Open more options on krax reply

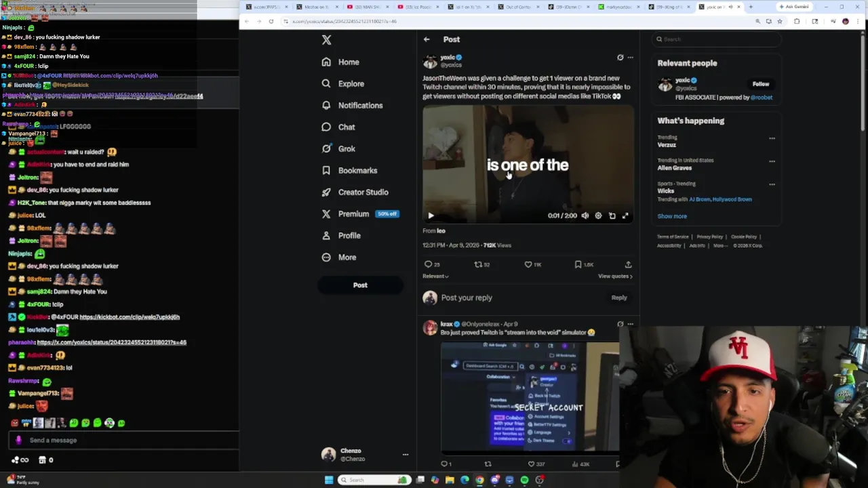pyautogui.click(x=630, y=324)
